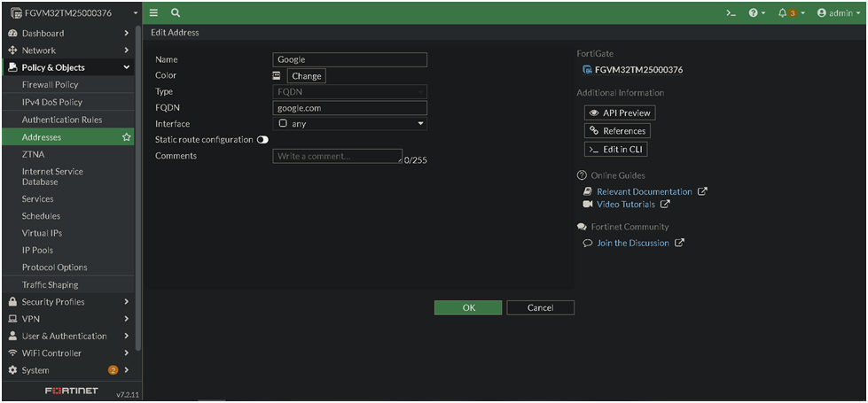Open Protocol Options menu item
The height and width of the screenshot is (403, 868).
click(x=68, y=267)
